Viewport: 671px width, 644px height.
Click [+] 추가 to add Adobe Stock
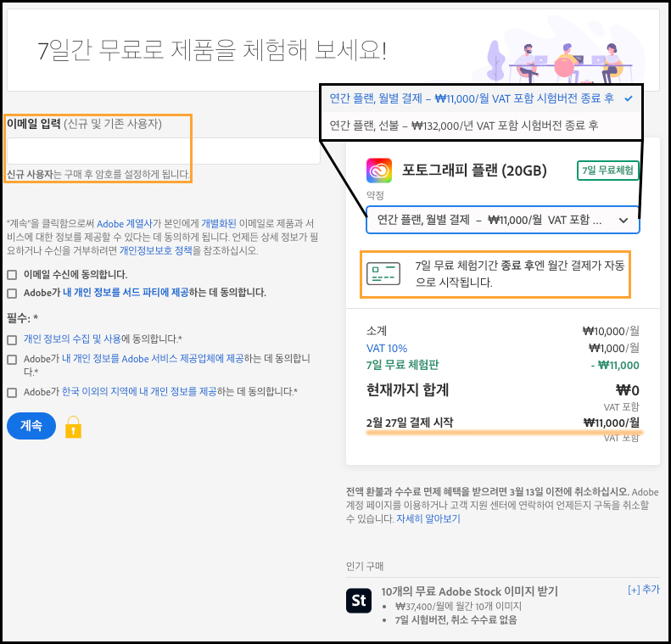coord(644,590)
